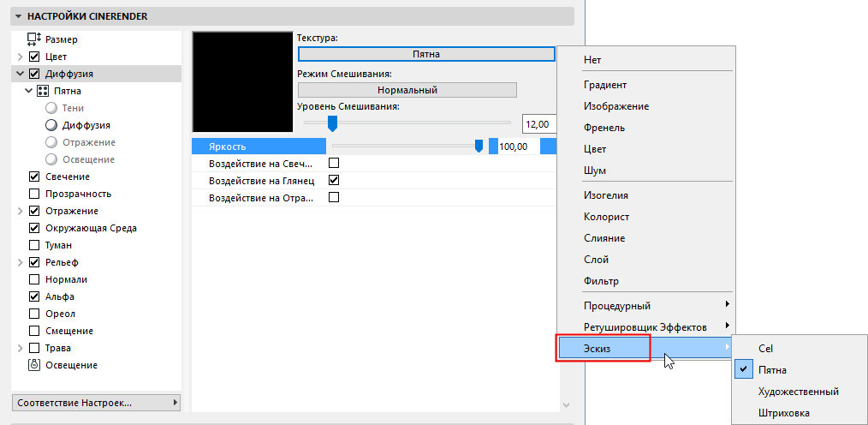868x425 pixels.
Task: Uncheck the Альфа checkbox
Action: pos(34,297)
